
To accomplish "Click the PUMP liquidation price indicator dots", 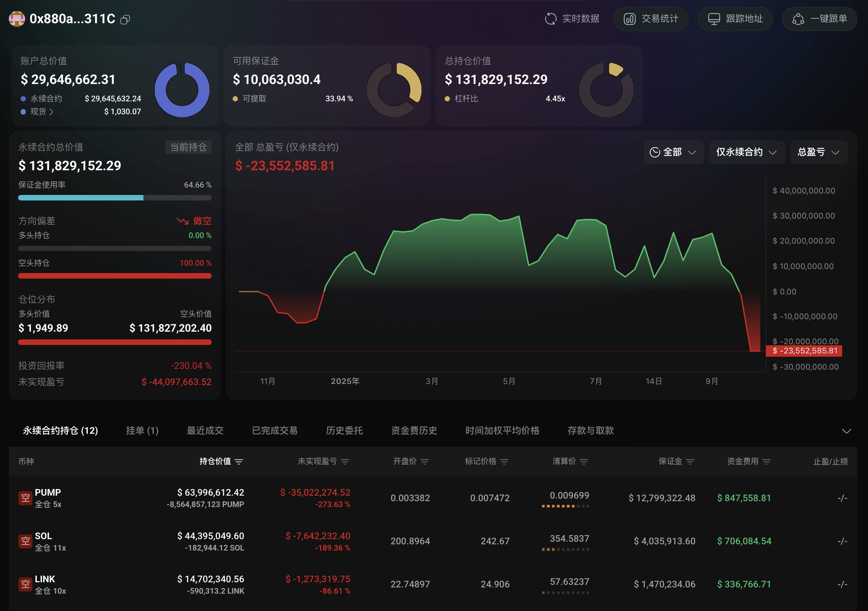I will coord(565,506).
